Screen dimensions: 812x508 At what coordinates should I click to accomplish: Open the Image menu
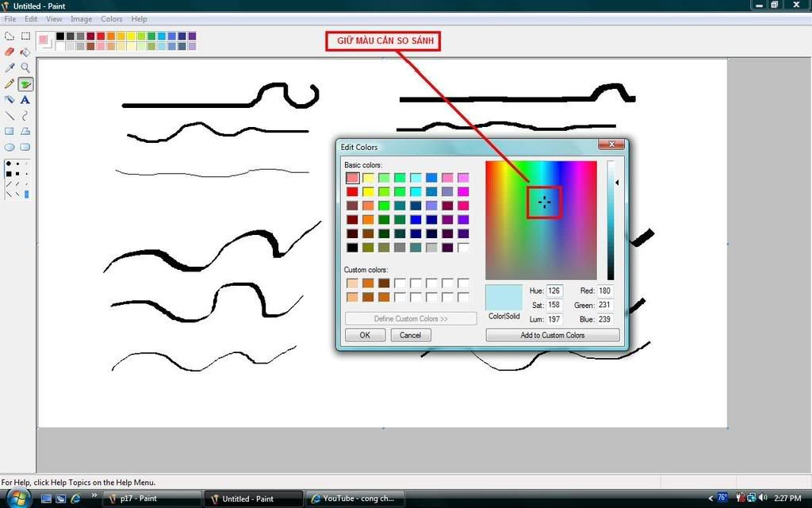click(x=82, y=19)
